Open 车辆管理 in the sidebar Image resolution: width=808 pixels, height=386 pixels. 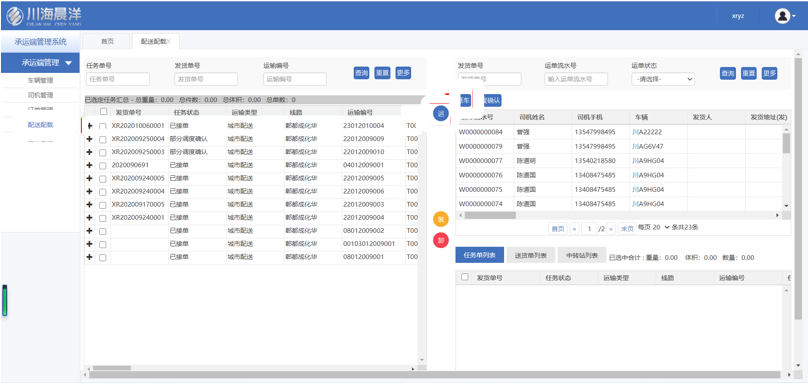click(40, 80)
